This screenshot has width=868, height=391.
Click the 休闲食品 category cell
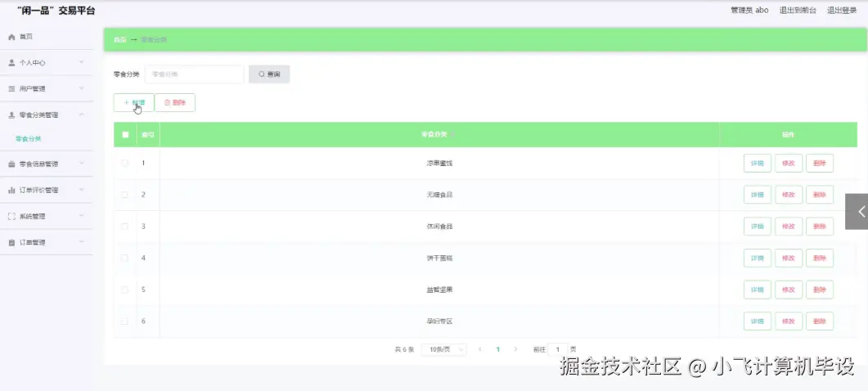439,227
